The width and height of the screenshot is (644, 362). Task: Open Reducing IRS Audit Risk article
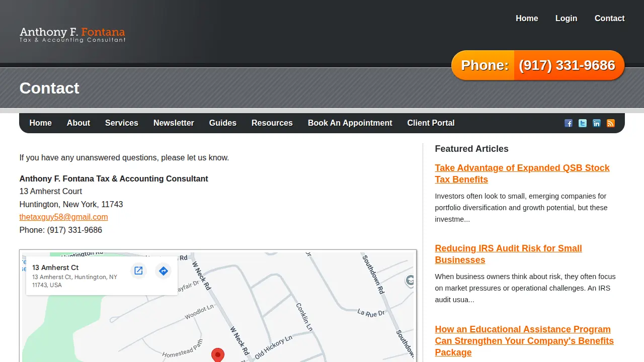click(x=509, y=254)
